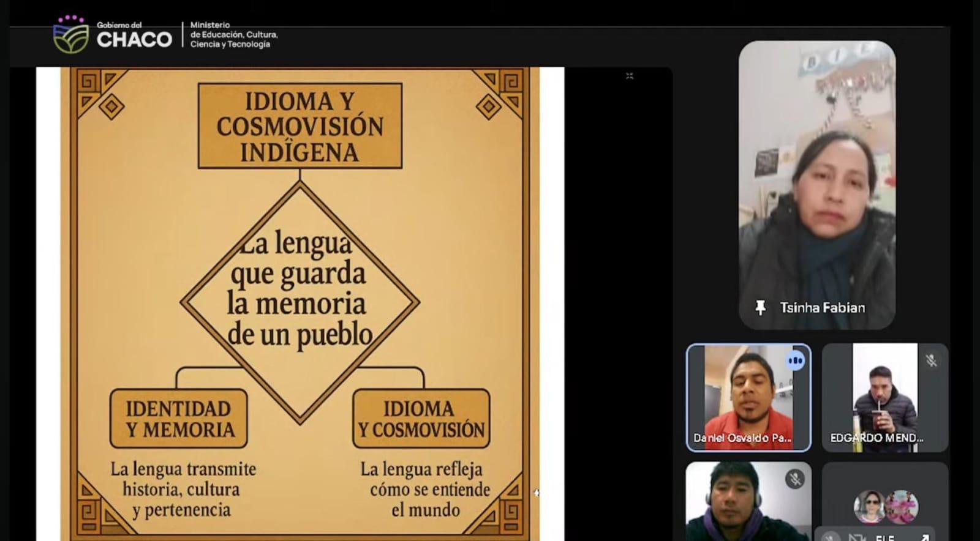Click the Gobierno del Chaco leaf logo

[x=71, y=36]
